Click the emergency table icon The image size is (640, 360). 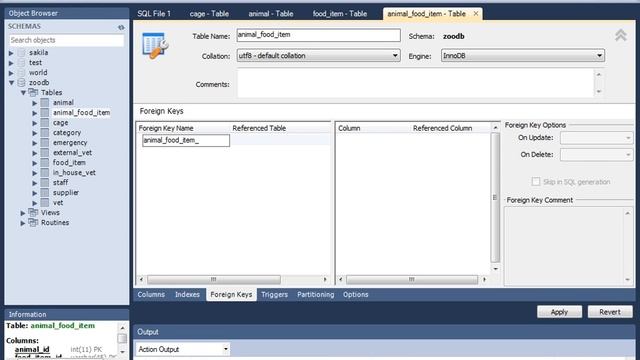click(x=45, y=143)
